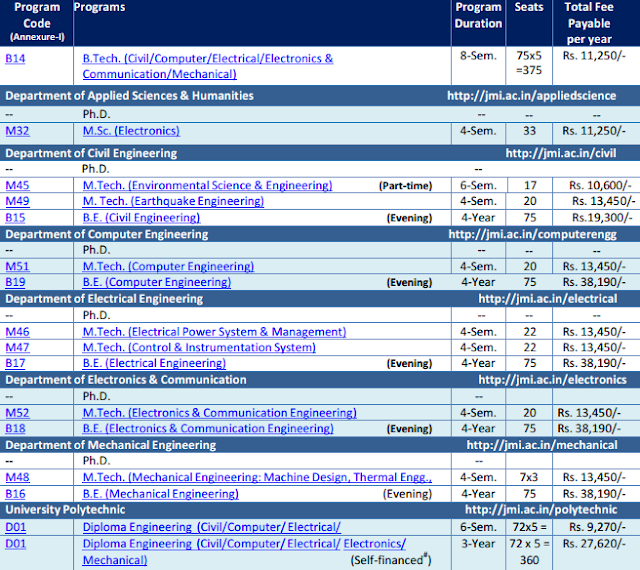Image resolution: width=640 pixels, height=570 pixels.
Task: Click the Rs. 9,270/- fee cell
Action: (597, 528)
